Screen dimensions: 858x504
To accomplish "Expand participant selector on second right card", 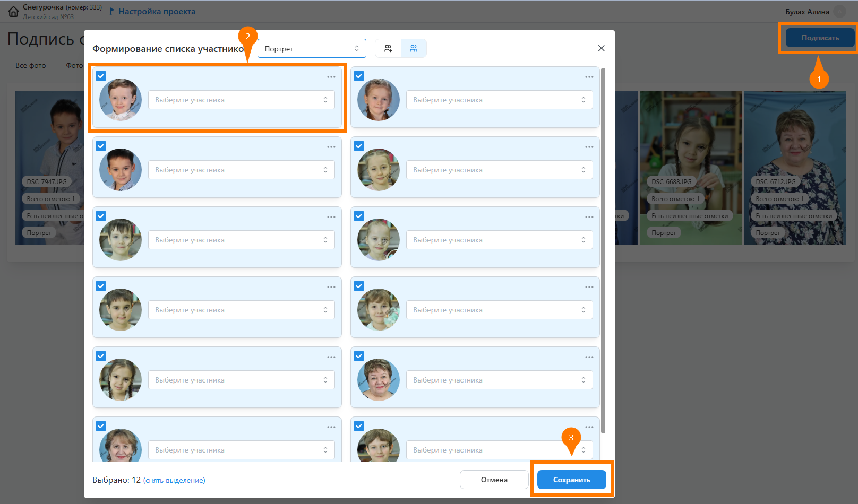I will (x=500, y=170).
